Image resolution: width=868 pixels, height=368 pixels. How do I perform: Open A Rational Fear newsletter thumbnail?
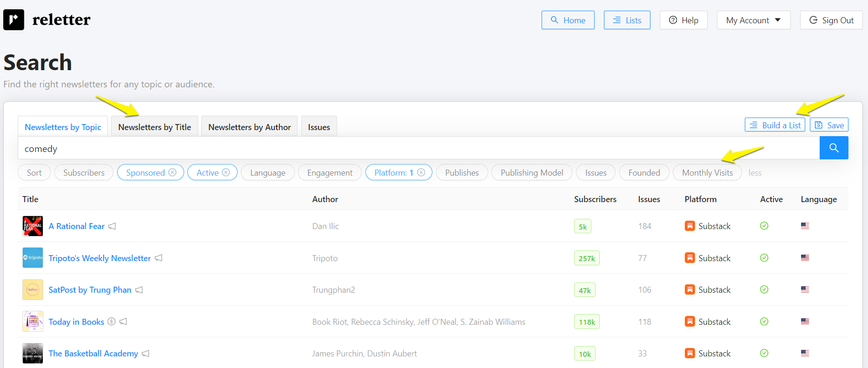[x=33, y=226]
